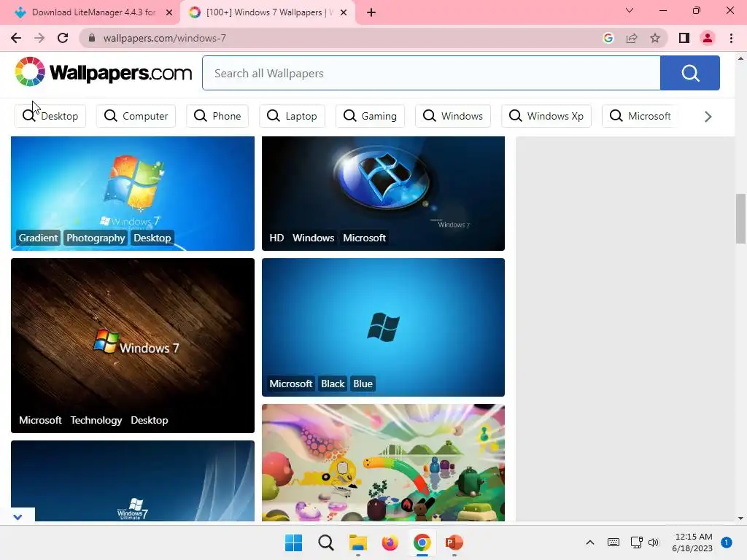The width and height of the screenshot is (747, 560).
Task: Click Desktop tag on wood wallpaper
Action: pyautogui.click(x=149, y=420)
